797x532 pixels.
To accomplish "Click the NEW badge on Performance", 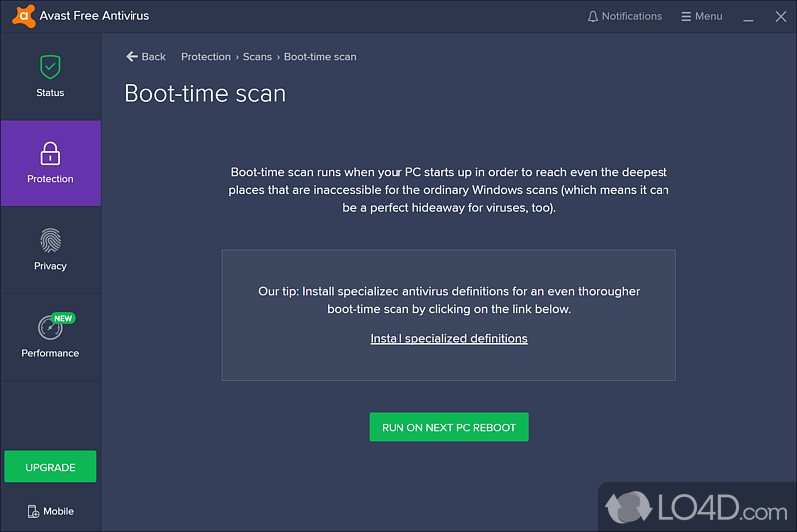I will click(x=63, y=318).
